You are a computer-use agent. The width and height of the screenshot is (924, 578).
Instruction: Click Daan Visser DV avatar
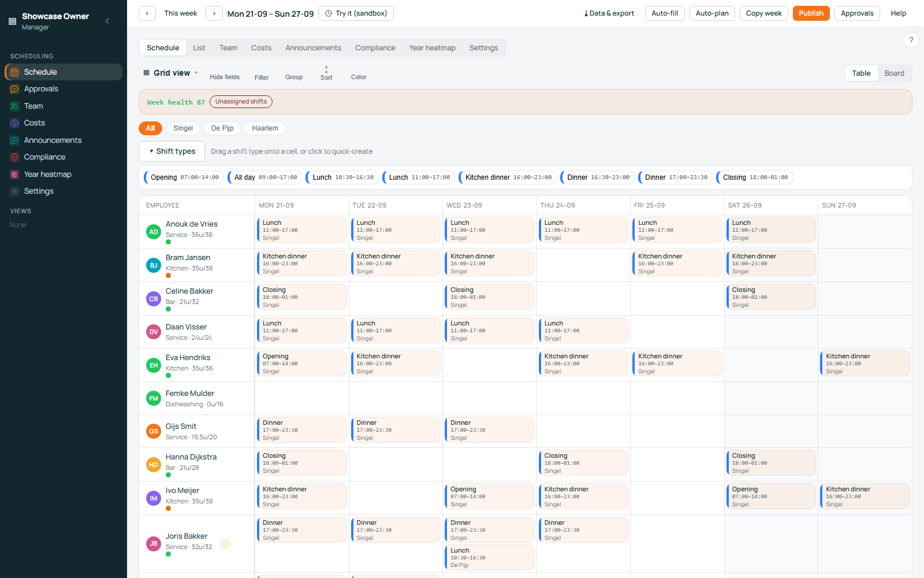[x=154, y=332]
